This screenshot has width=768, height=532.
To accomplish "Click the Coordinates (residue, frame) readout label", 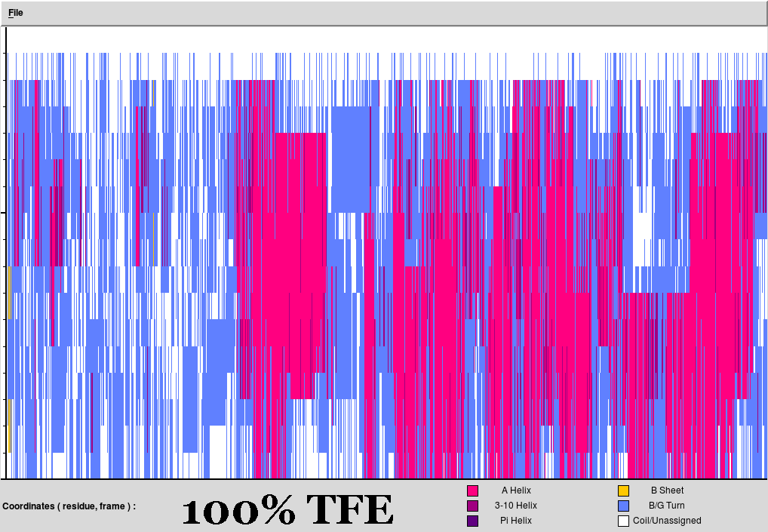I will [x=69, y=506].
